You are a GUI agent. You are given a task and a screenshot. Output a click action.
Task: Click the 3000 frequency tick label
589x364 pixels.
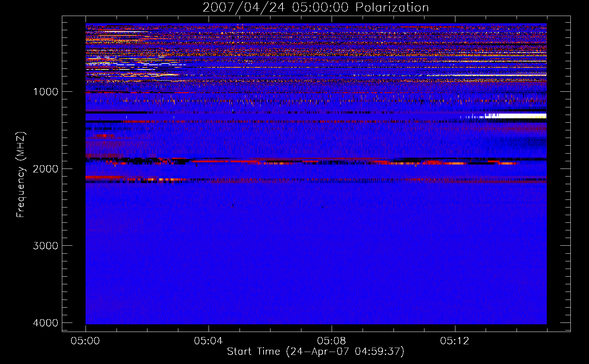click(46, 246)
